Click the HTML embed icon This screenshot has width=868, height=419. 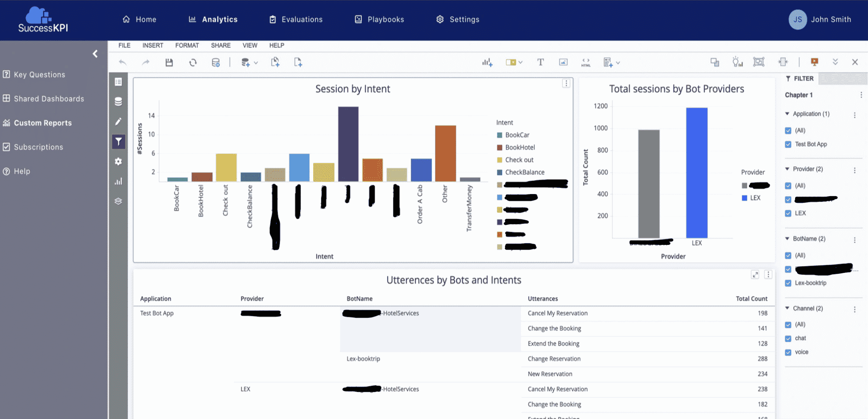coord(586,62)
